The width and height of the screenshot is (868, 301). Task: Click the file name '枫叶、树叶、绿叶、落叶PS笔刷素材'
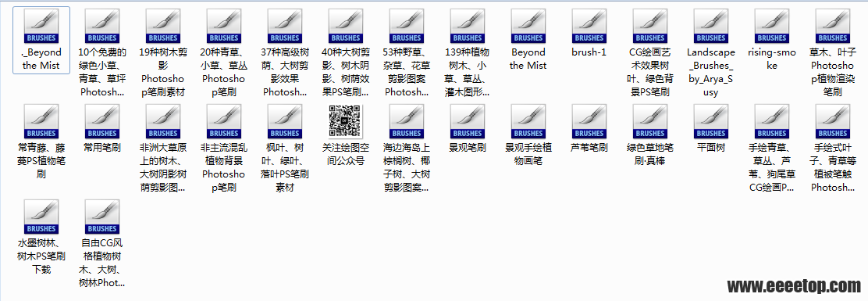tap(285, 167)
